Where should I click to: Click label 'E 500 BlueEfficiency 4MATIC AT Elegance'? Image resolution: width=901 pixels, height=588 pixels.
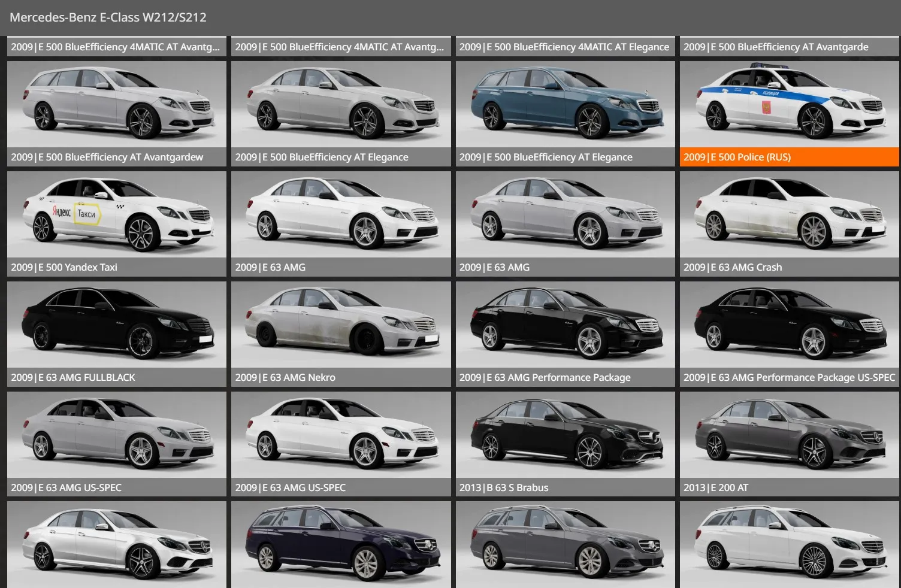(x=564, y=47)
